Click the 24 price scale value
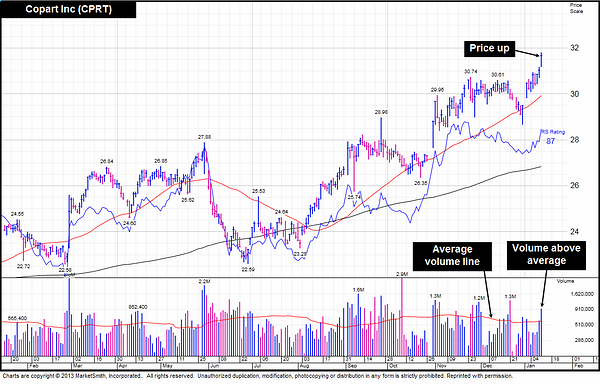This screenshot has height=384, width=600. pyautogui.click(x=574, y=231)
